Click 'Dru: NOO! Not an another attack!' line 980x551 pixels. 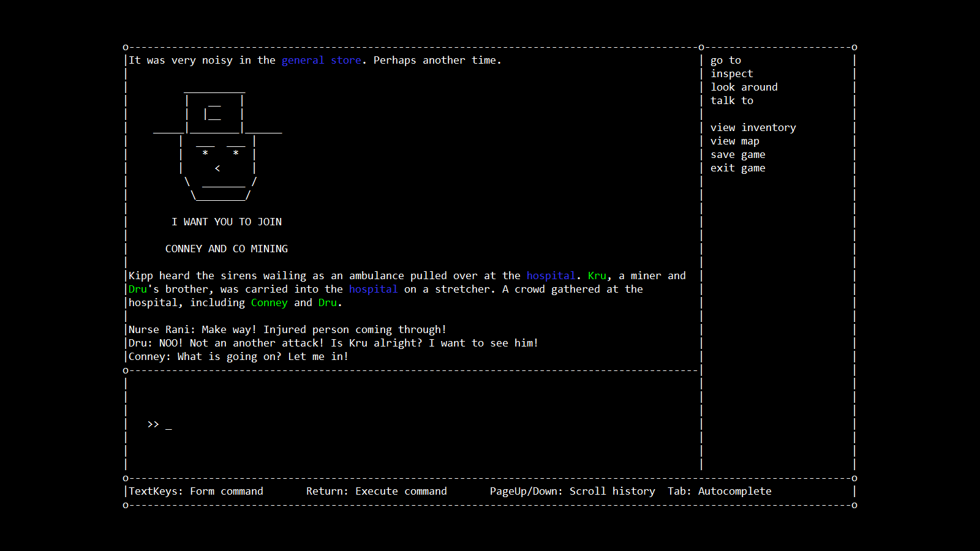tap(334, 343)
